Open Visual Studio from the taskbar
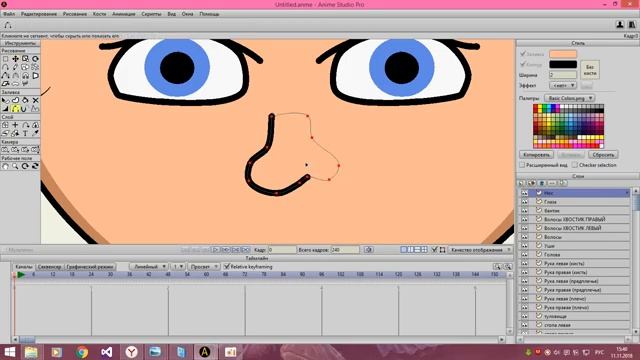 107,352
